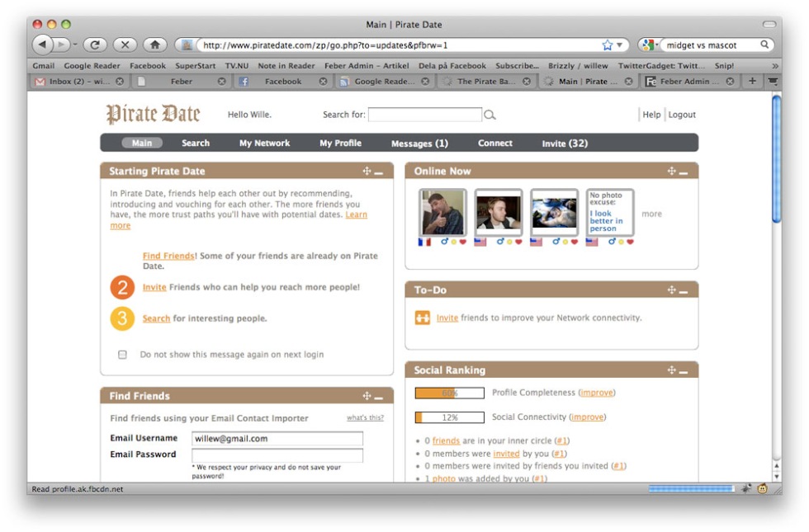Open My Network in the navigation bar

pos(265,144)
